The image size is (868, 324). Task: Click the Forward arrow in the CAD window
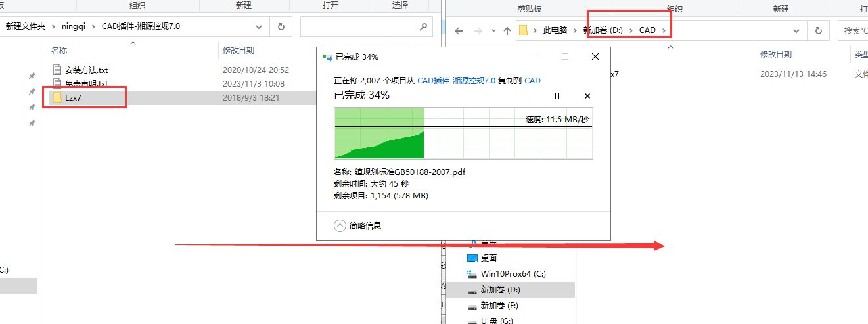[478, 30]
